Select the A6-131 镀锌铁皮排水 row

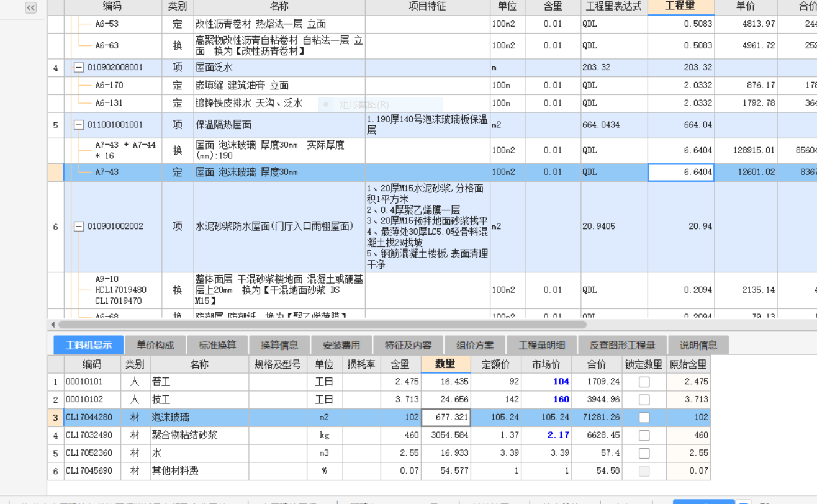tap(113, 104)
